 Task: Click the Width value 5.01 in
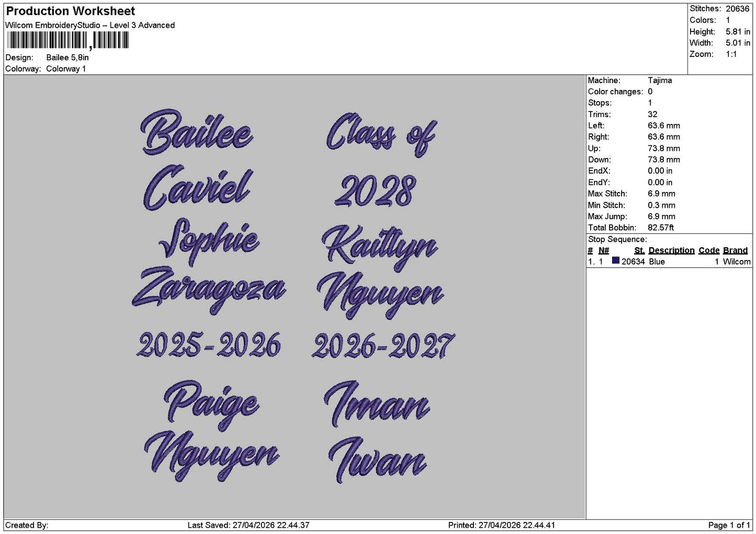coord(738,43)
